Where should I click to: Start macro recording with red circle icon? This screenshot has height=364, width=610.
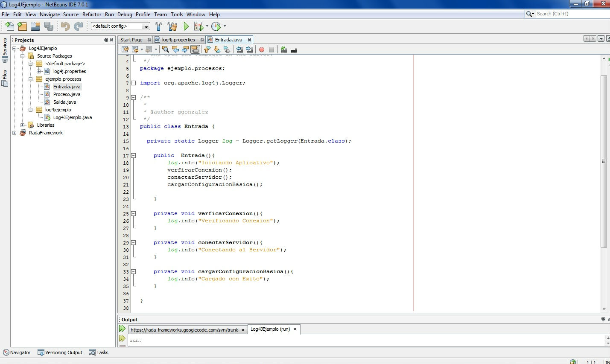pyautogui.click(x=261, y=49)
